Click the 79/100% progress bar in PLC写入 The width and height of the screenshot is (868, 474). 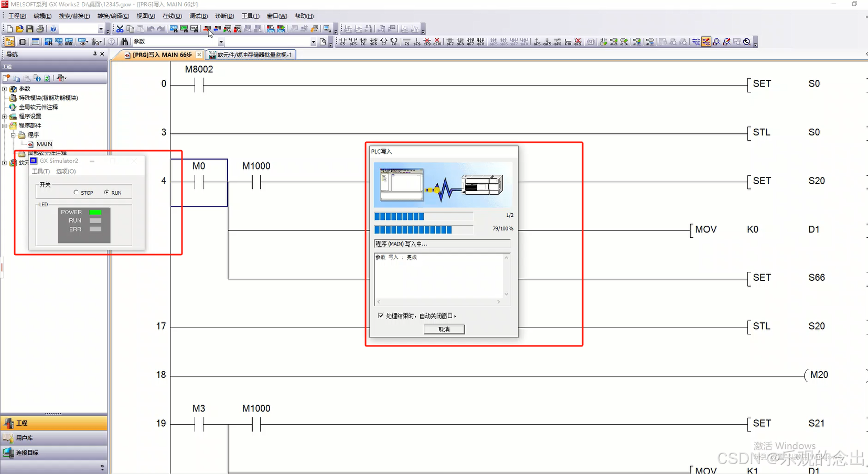coord(424,229)
